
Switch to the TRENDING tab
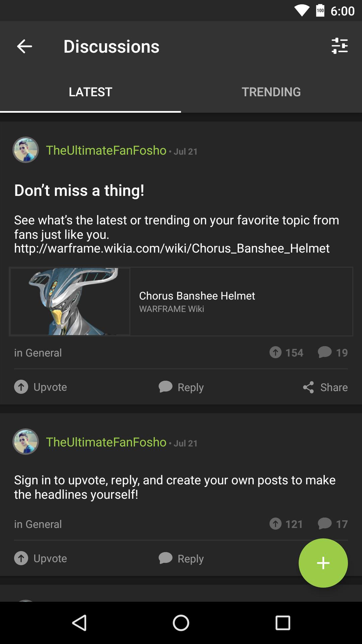(x=271, y=92)
